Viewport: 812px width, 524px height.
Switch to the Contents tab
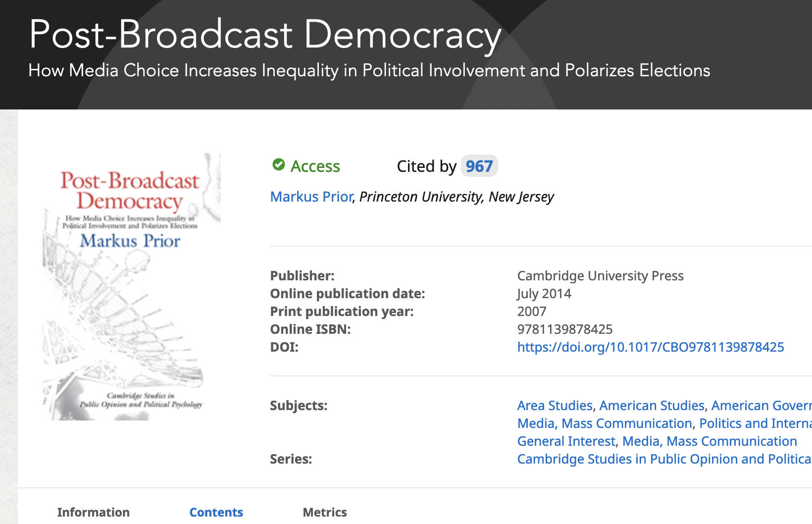point(216,512)
